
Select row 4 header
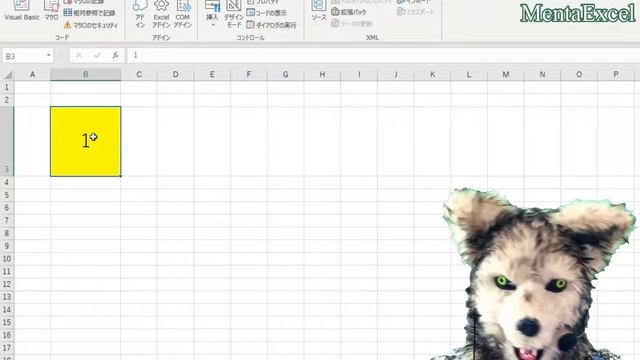[x=7, y=182]
